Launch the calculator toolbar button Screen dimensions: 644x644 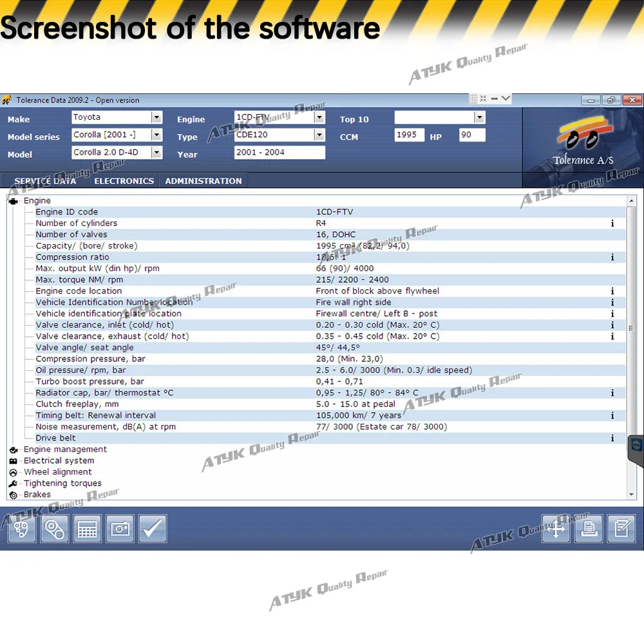[x=87, y=529]
